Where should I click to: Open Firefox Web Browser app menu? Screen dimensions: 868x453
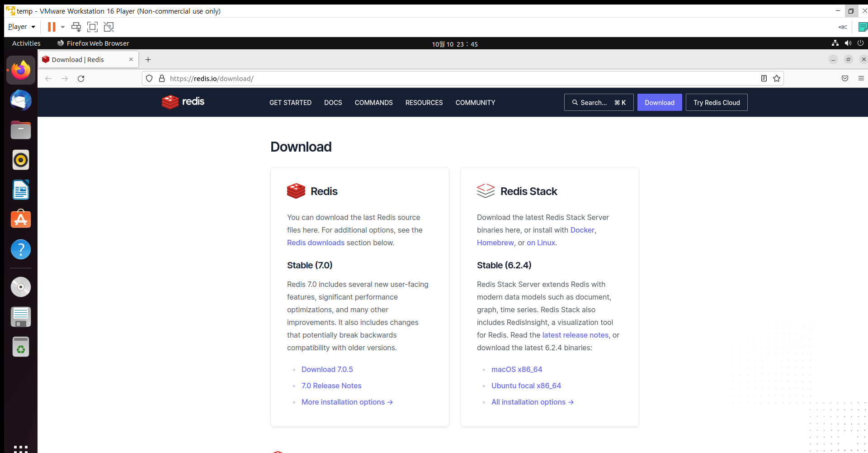(93, 43)
